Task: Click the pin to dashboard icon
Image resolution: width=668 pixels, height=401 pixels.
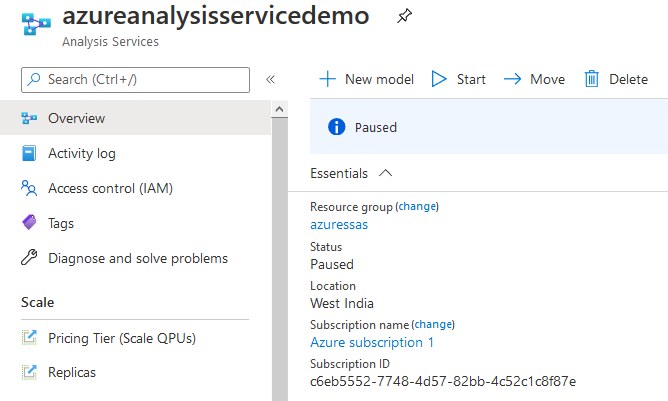Action: click(x=404, y=16)
